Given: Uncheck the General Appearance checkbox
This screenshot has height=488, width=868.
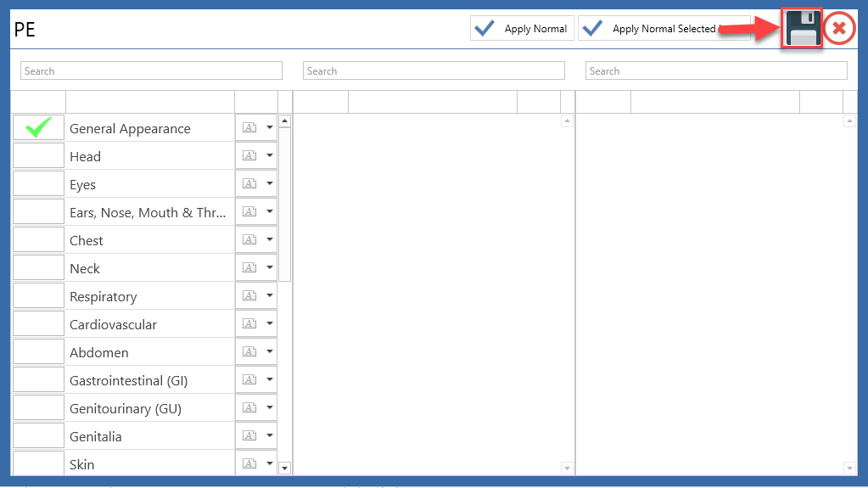Looking at the screenshot, I should [38, 127].
